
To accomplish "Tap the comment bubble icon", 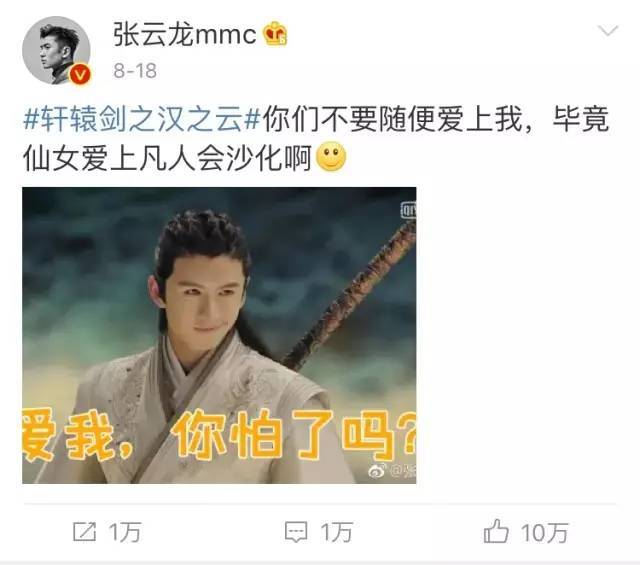I will pos(296,532).
